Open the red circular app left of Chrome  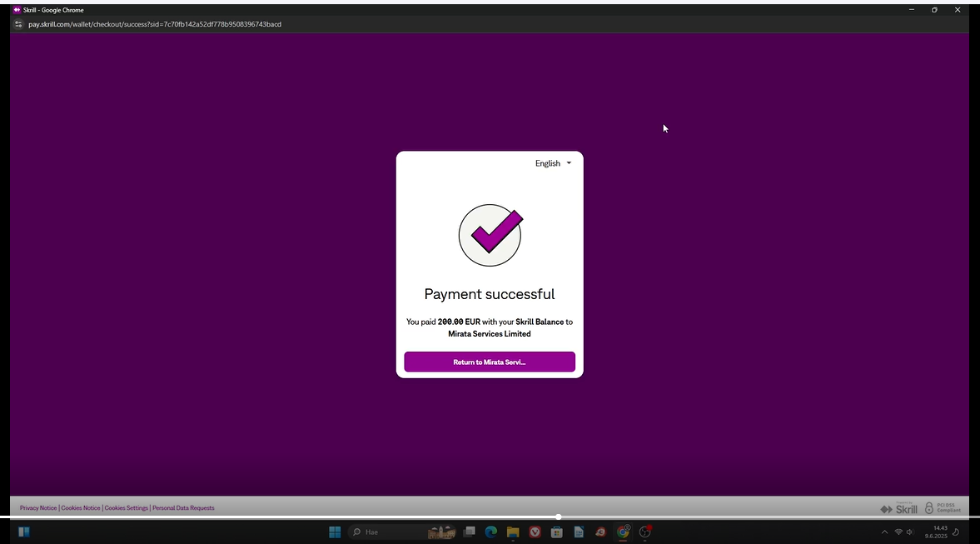pyautogui.click(x=600, y=532)
